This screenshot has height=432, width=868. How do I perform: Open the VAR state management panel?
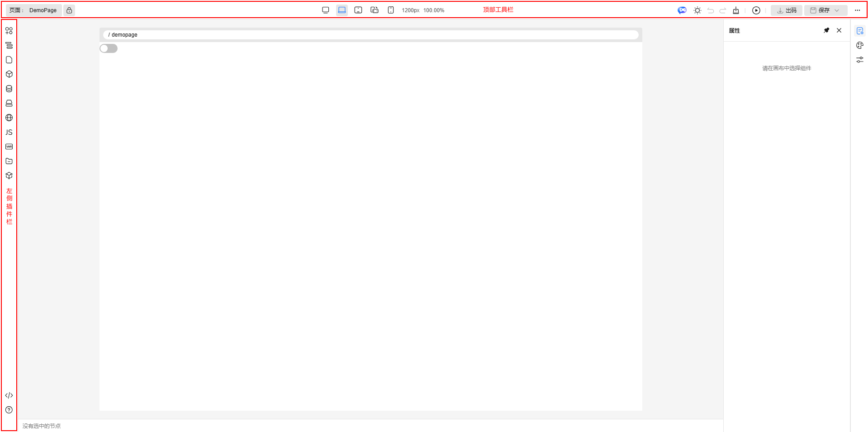tap(9, 147)
